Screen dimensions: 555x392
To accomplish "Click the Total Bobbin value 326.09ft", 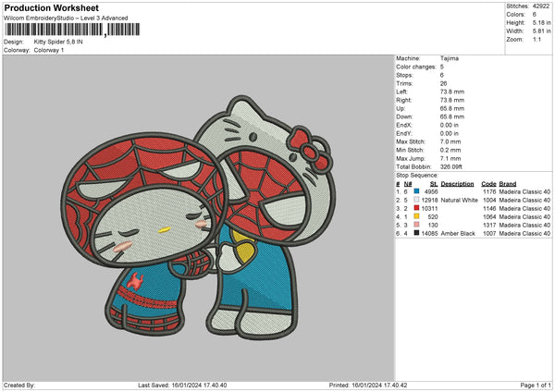I will click(451, 166).
